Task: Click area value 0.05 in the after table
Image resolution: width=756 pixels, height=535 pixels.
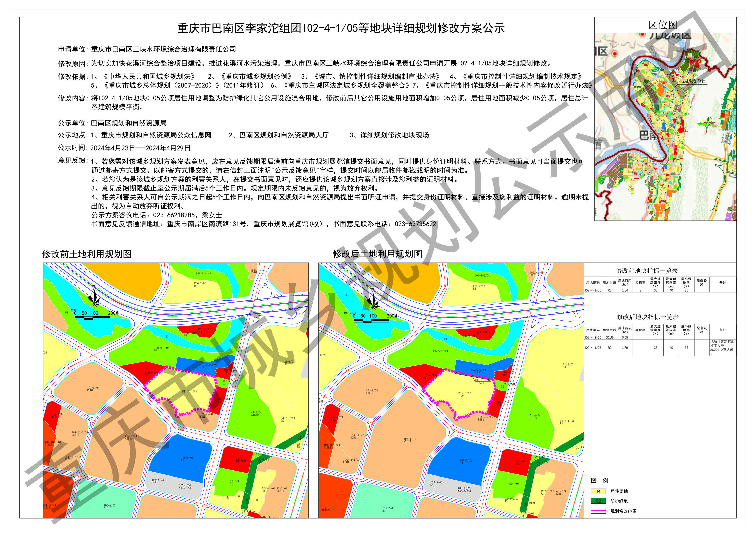Action: [x=625, y=337]
